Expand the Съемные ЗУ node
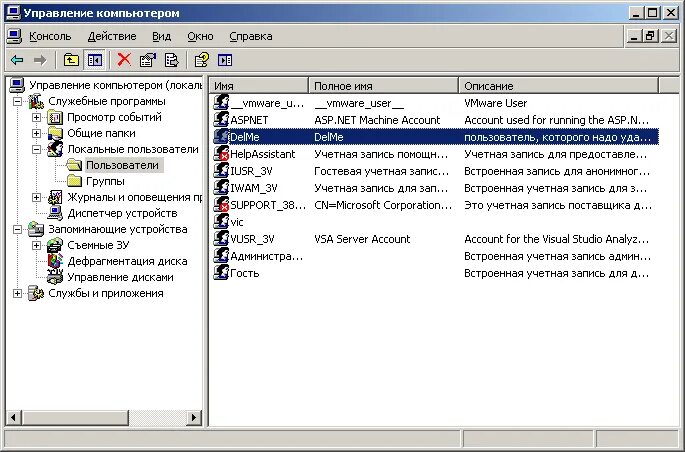The width and height of the screenshot is (685, 452). (36, 245)
